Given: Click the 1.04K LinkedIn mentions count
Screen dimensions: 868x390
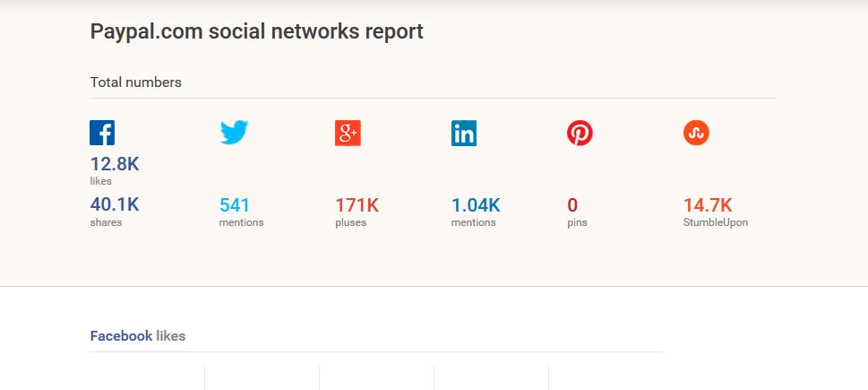Looking at the screenshot, I should pos(476,205).
